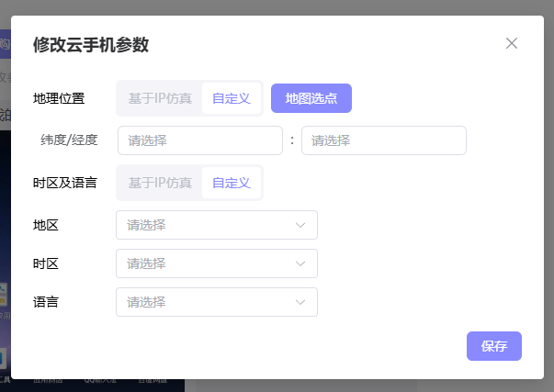
Task: Focus the longitude field right of the colon
Action: [384, 140]
